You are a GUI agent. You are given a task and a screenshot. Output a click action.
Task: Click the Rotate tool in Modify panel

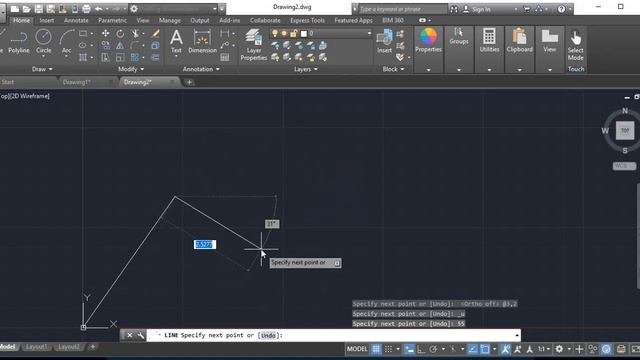click(x=120, y=33)
